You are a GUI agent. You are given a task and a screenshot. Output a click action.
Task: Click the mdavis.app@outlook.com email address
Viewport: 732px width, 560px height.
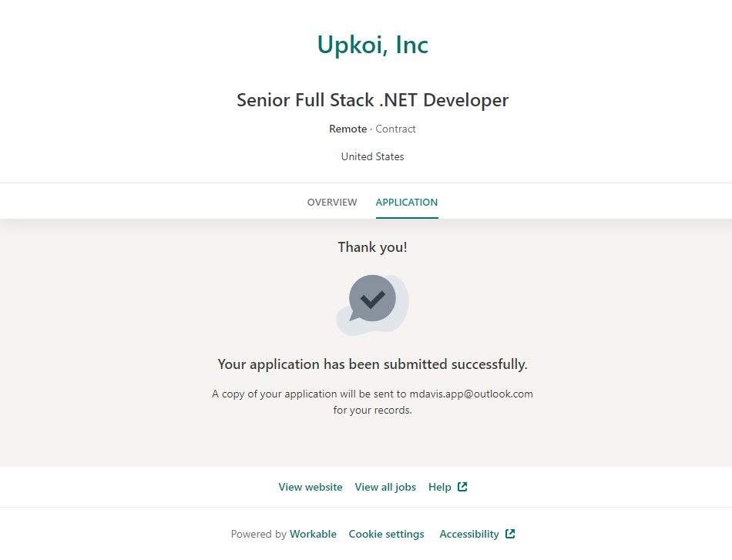coord(471,394)
